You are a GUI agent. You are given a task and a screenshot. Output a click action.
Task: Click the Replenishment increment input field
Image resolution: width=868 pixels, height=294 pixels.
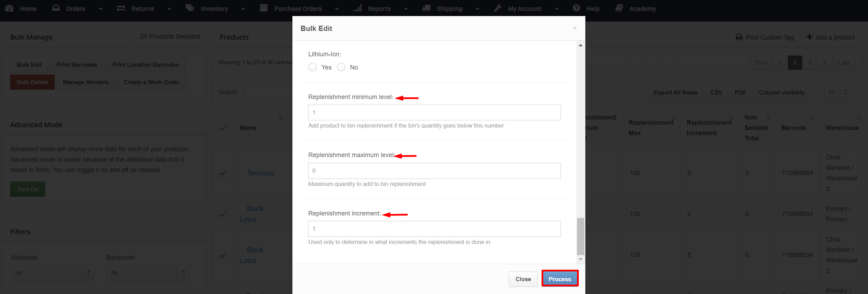pyautogui.click(x=434, y=229)
